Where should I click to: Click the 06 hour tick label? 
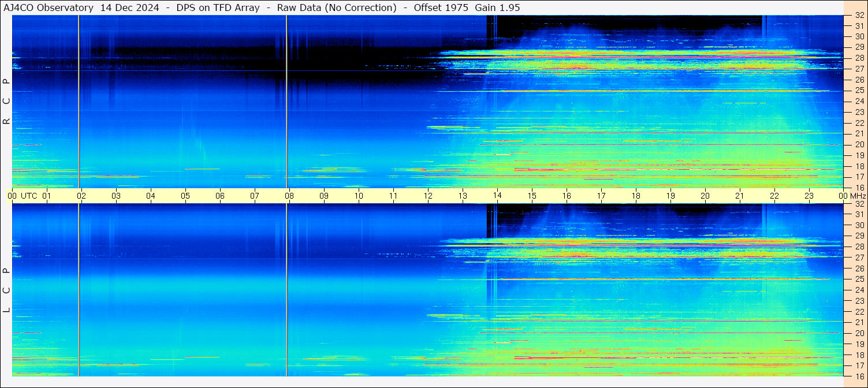(220, 196)
